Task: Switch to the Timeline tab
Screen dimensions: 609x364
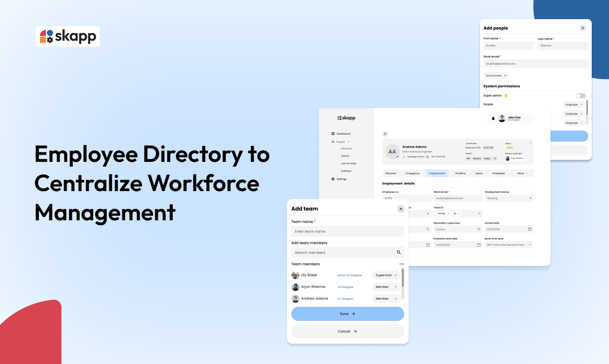Action: point(460,173)
